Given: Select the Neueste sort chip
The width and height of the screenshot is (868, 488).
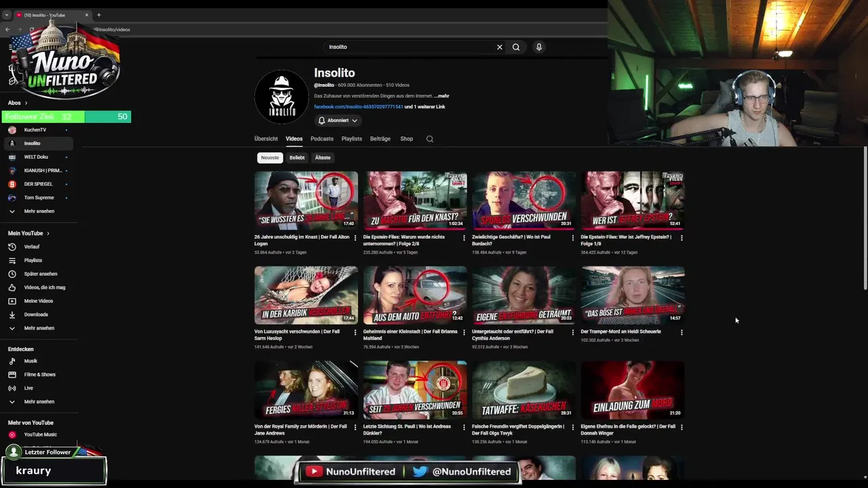Looking at the screenshot, I should coord(270,158).
